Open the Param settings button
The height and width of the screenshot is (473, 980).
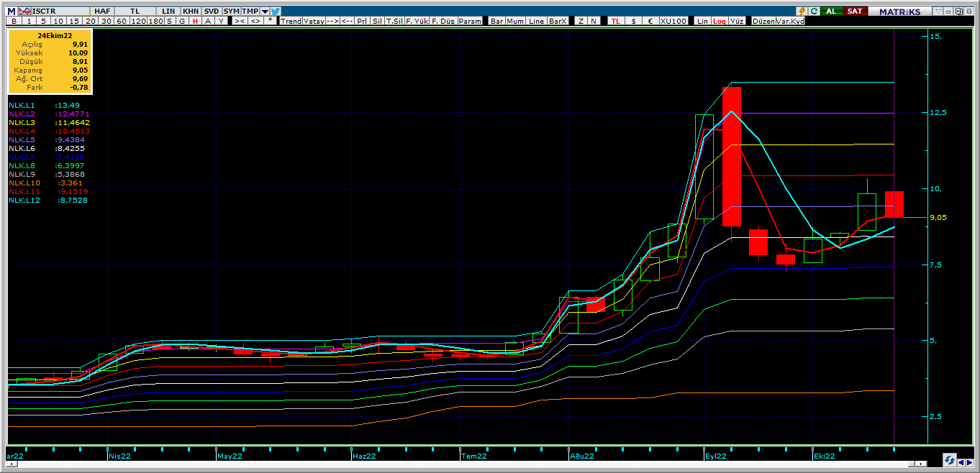(469, 21)
